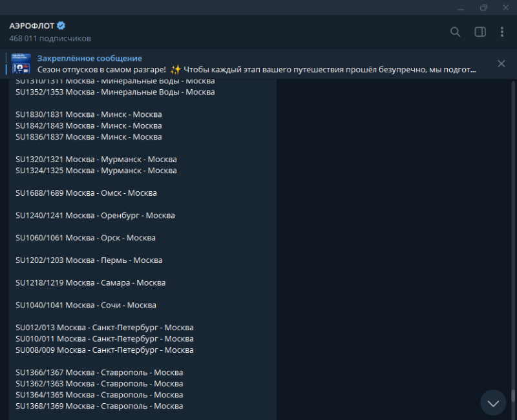This screenshot has height=420, width=517.
Task: Click line 'SU1240/1241 Москва - Оренбург - Москва'
Action: coord(95,215)
